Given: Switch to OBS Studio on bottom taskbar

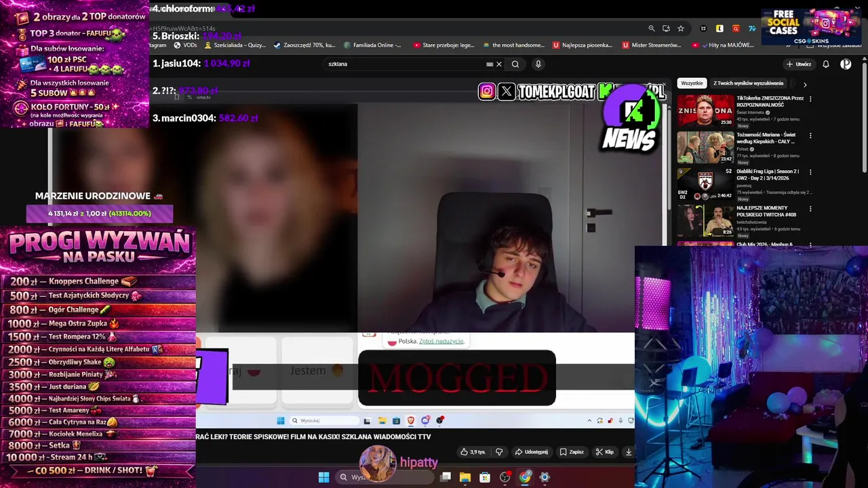Looking at the screenshot, I should [x=505, y=477].
